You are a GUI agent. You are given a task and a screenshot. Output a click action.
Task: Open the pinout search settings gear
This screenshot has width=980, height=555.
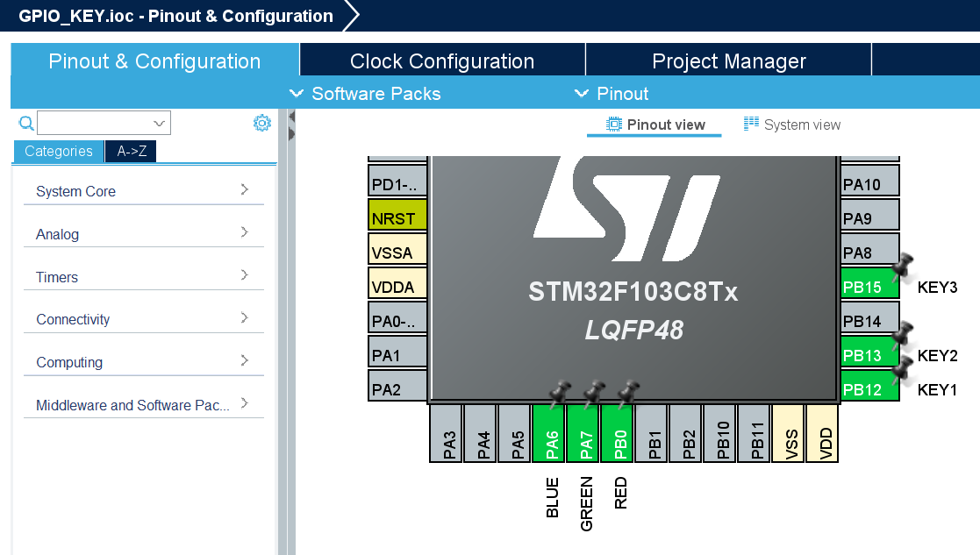[261, 122]
